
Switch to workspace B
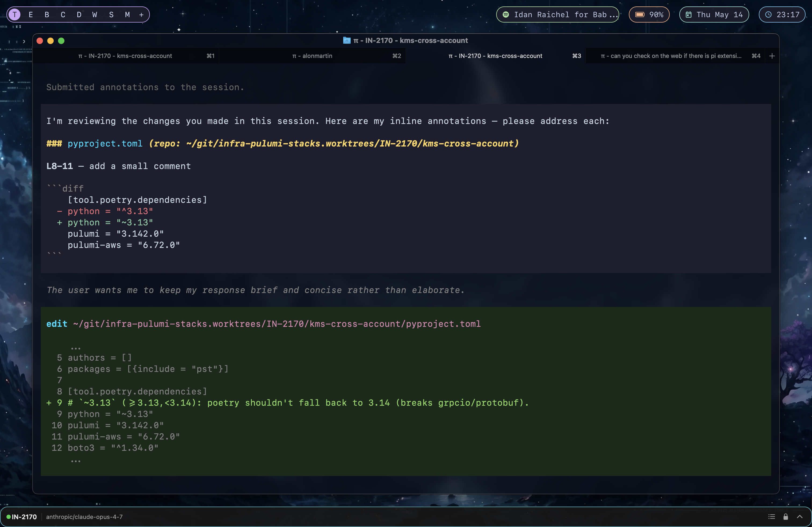click(x=47, y=15)
